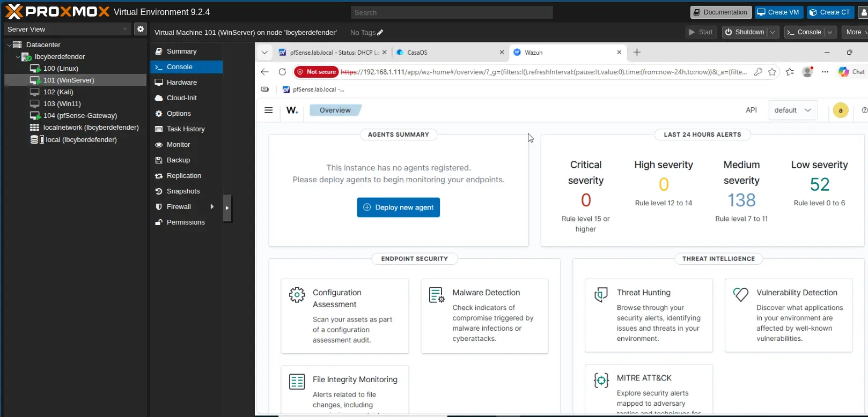The width and height of the screenshot is (868, 417).
Task: Select the Hardware menu item
Action: [186, 83]
